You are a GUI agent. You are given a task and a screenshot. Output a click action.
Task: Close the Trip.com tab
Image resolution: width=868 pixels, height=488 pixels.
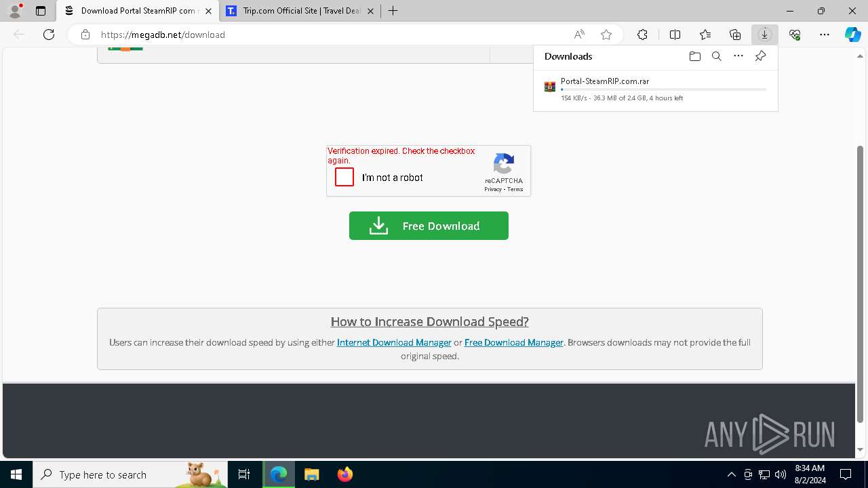(x=370, y=11)
